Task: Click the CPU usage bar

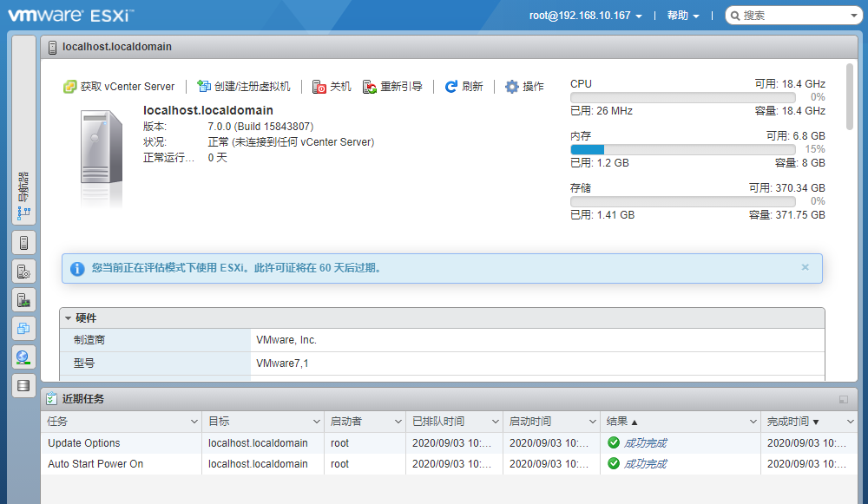Action: point(682,98)
